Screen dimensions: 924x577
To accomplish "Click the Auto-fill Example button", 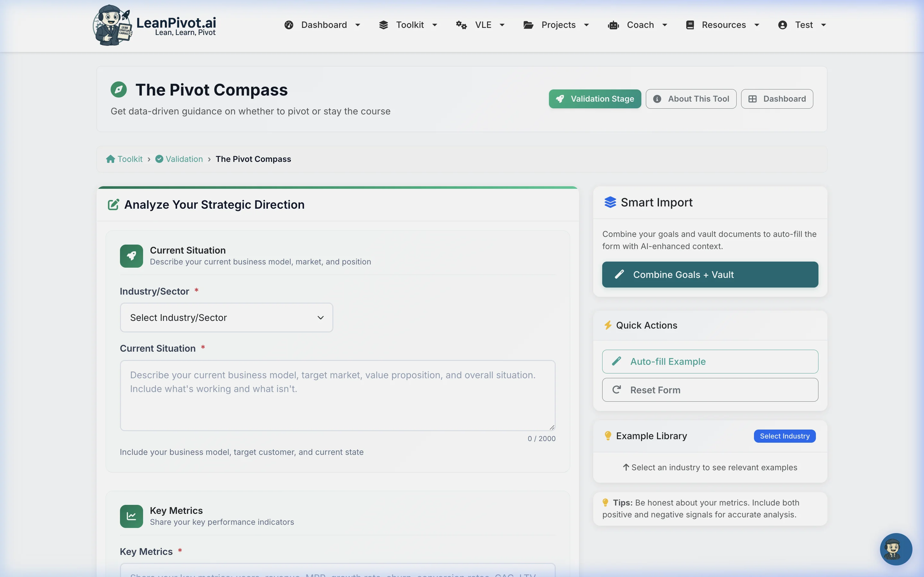I will point(710,361).
